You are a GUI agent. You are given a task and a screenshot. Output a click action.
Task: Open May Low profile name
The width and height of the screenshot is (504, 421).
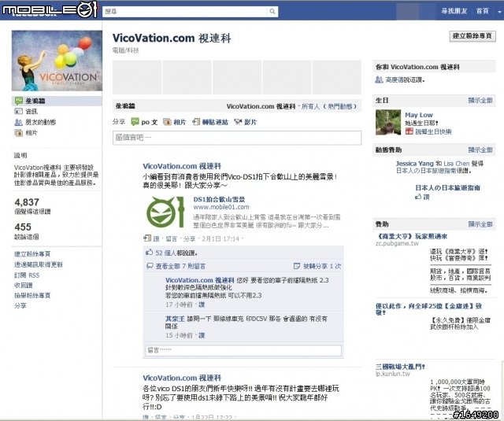coord(419,115)
